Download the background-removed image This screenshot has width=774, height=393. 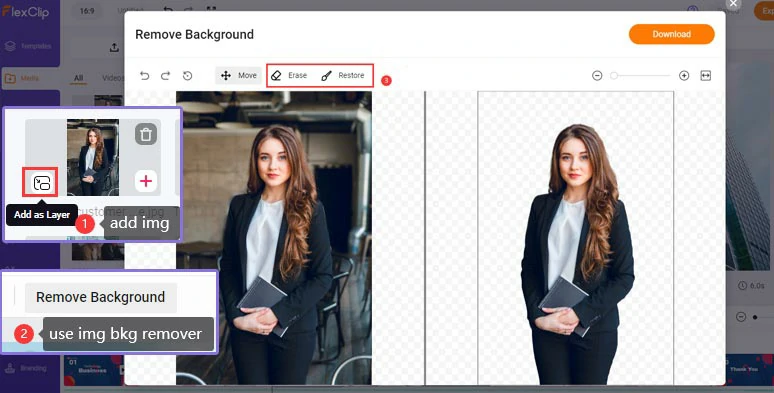(x=671, y=34)
